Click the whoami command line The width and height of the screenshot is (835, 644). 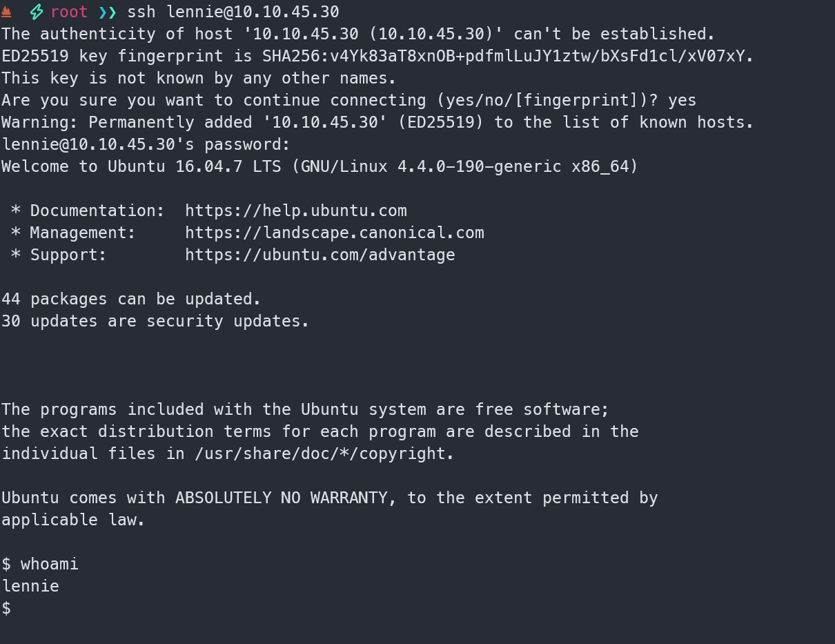click(40, 564)
